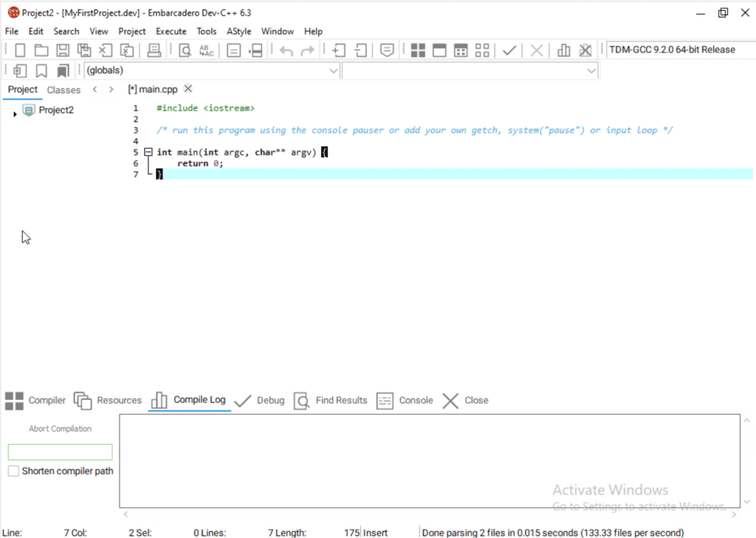Open the Window menu
Viewport: 756px width, 538px height.
(278, 31)
